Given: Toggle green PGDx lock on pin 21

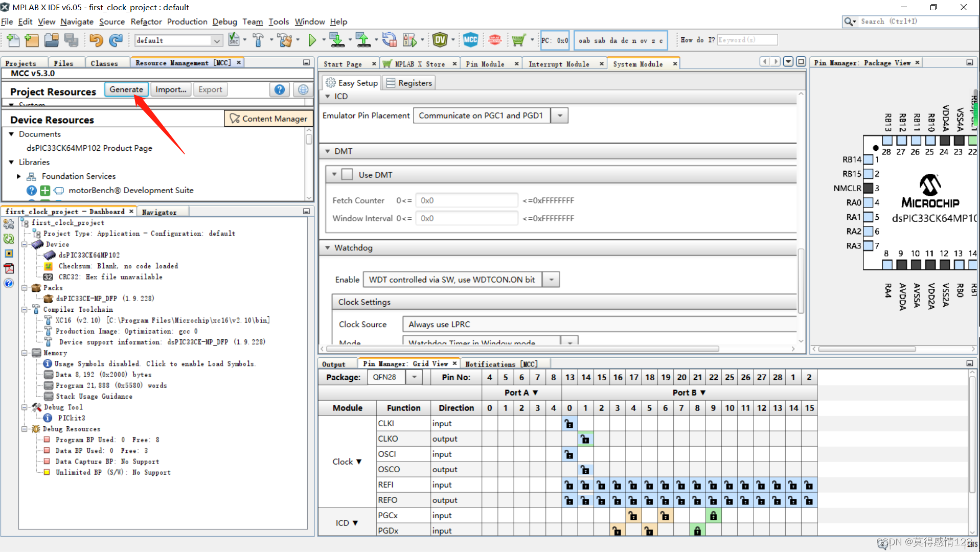Looking at the screenshot, I should (x=697, y=531).
